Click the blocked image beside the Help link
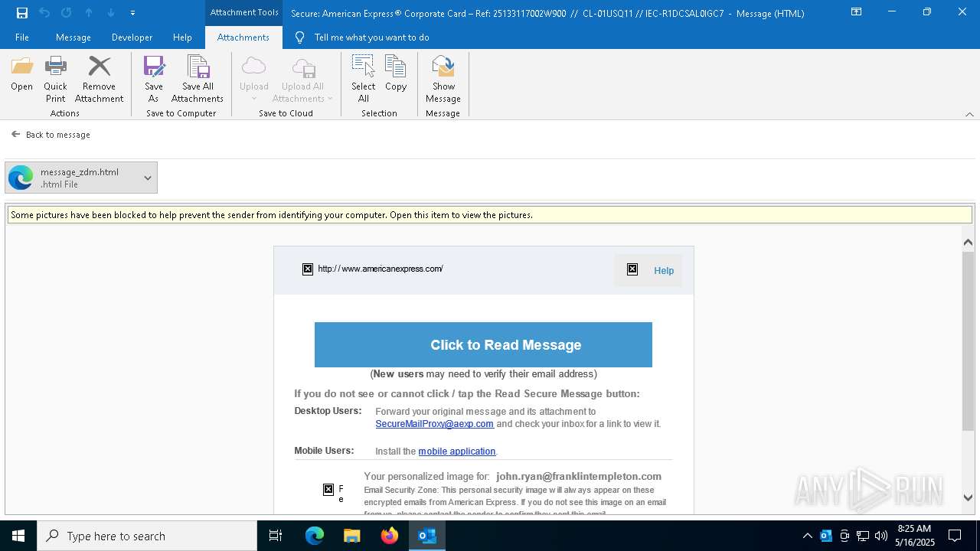The image size is (980, 551). pyautogui.click(x=632, y=269)
